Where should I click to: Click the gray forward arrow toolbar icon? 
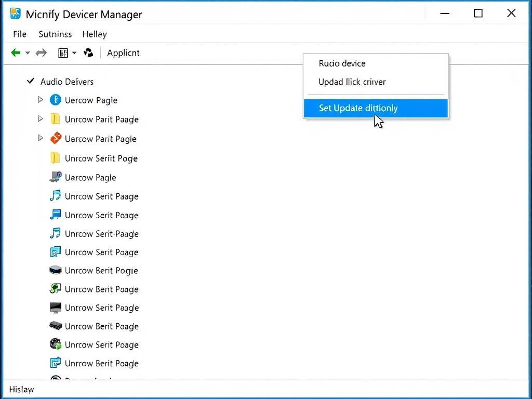[x=41, y=52]
